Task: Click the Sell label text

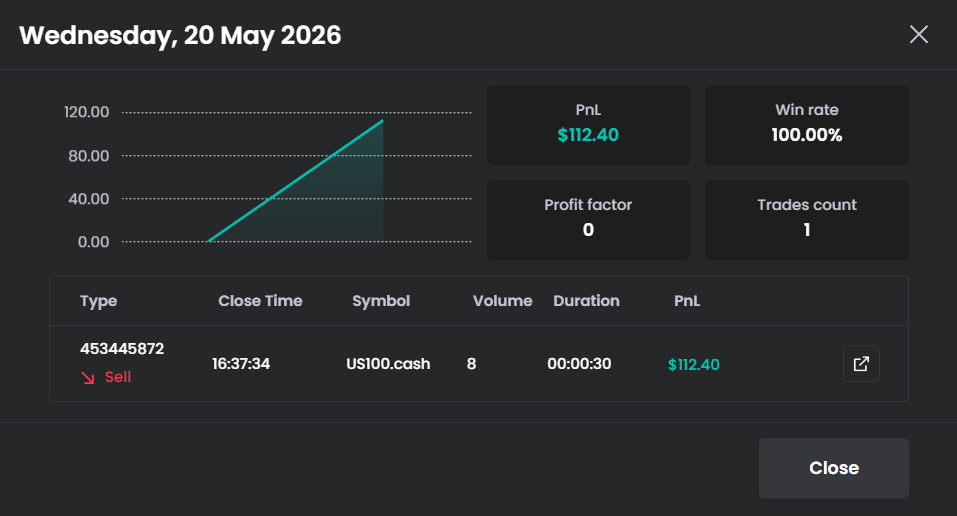Action: tap(118, 377)
